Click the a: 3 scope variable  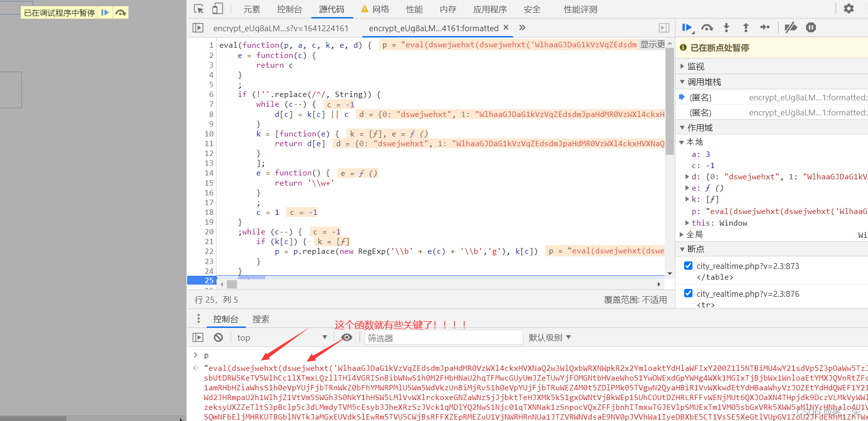coord(701,154)
